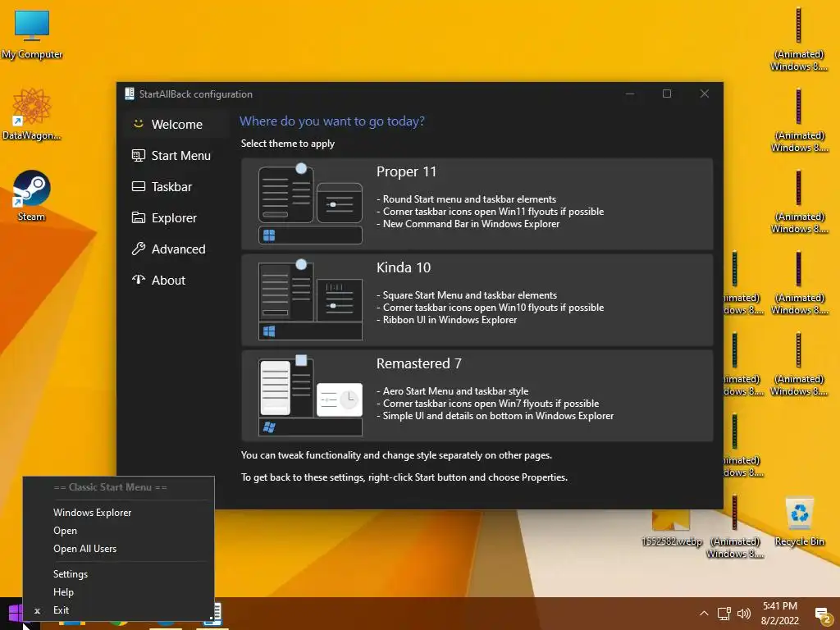
Task: Apply the Kinda 10 theme
Action: [477, 299]
